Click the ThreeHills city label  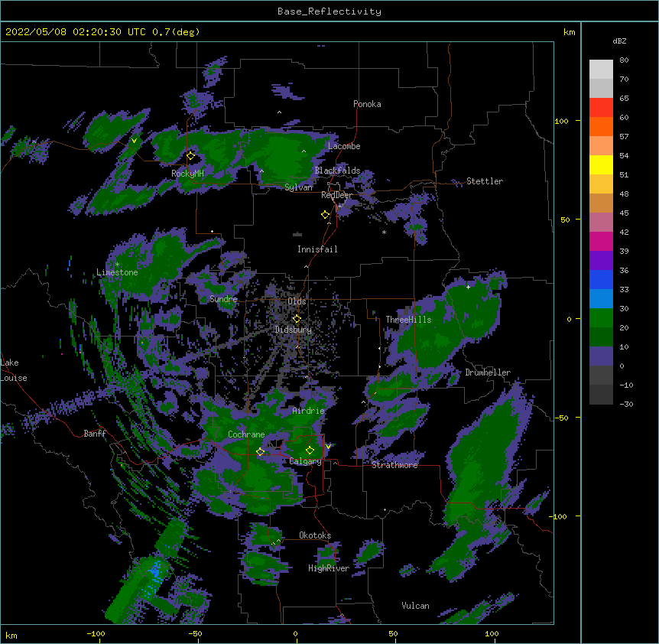[408, 320]
